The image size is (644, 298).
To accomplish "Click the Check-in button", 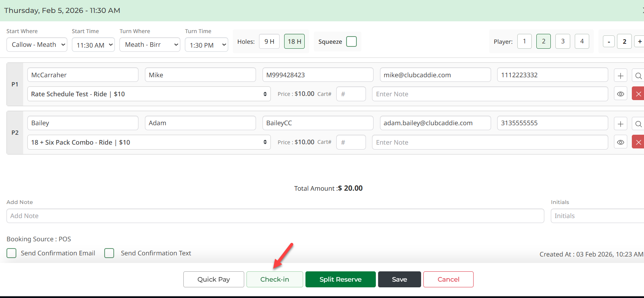I will [275, 279].
